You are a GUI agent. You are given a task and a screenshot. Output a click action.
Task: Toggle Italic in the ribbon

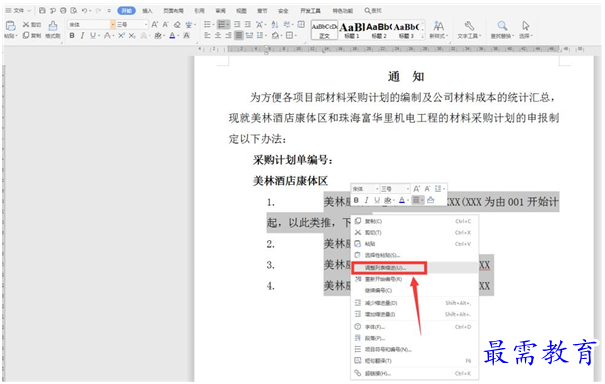(82, 36)
